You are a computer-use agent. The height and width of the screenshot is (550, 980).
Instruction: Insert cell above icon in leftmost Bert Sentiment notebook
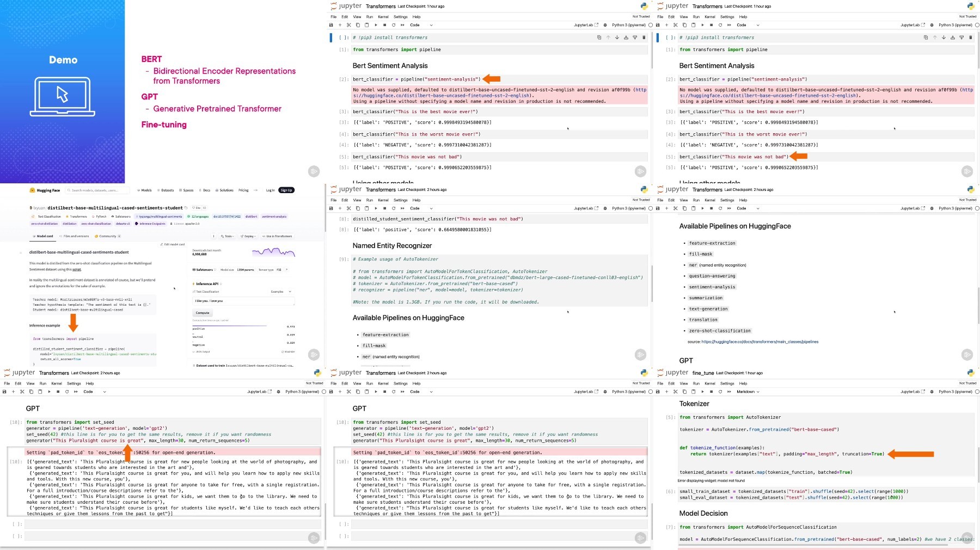626,38
